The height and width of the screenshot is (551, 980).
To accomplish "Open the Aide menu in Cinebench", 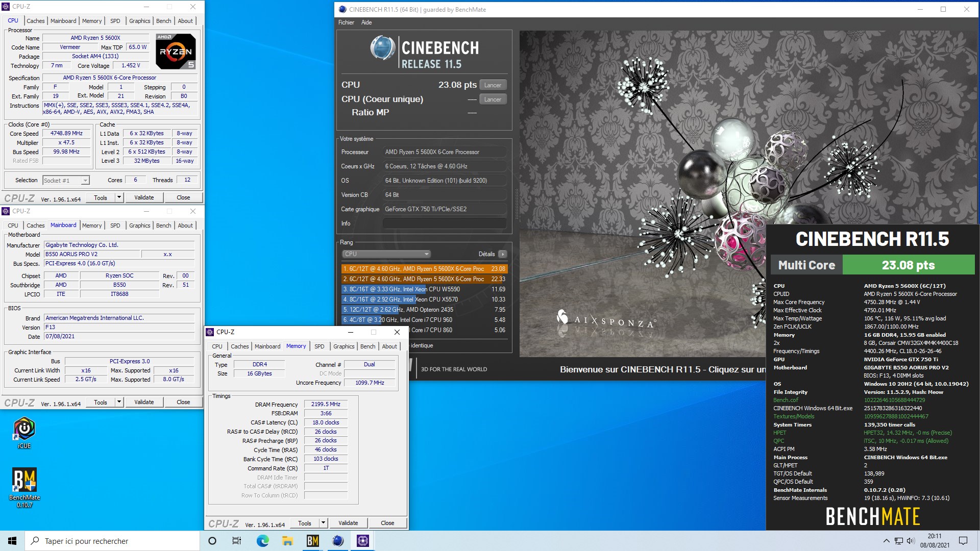I will (x=366, y=22).
